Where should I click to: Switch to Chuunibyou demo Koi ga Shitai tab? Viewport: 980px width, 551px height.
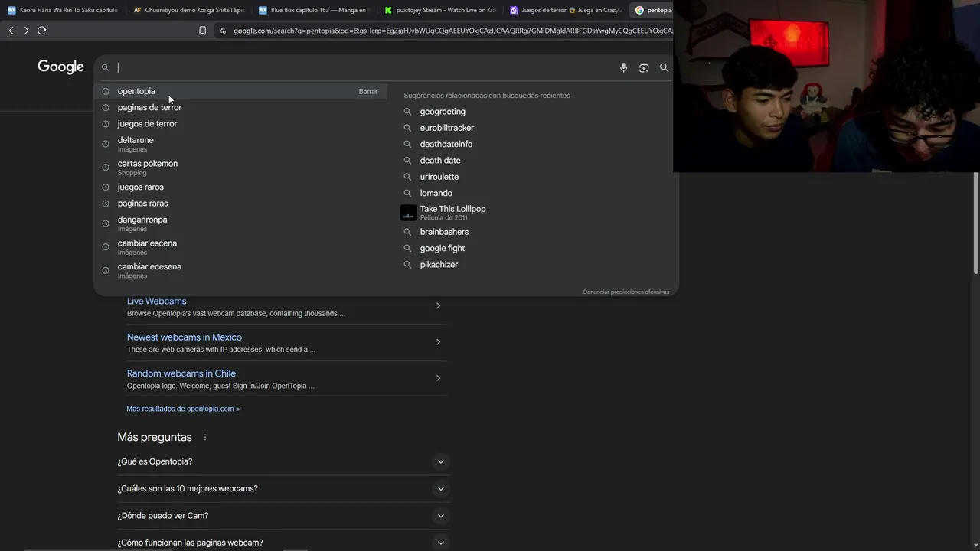click(x=188, y=10)
